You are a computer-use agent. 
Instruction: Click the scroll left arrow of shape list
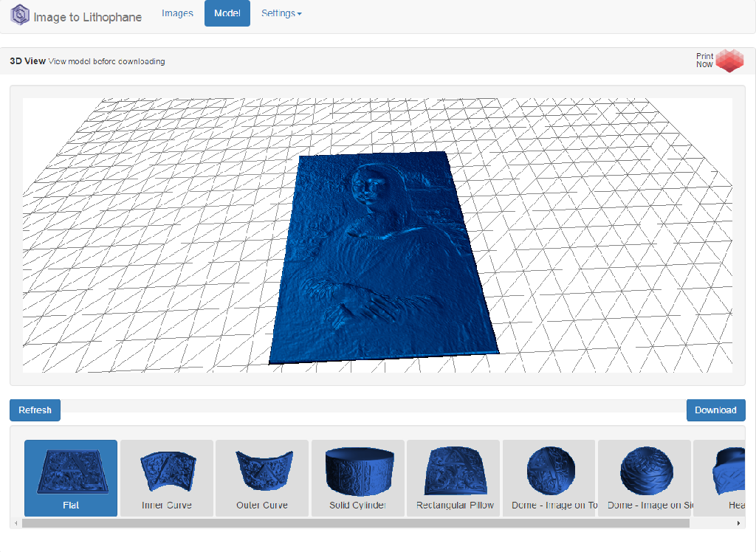[x=16, y=523]
